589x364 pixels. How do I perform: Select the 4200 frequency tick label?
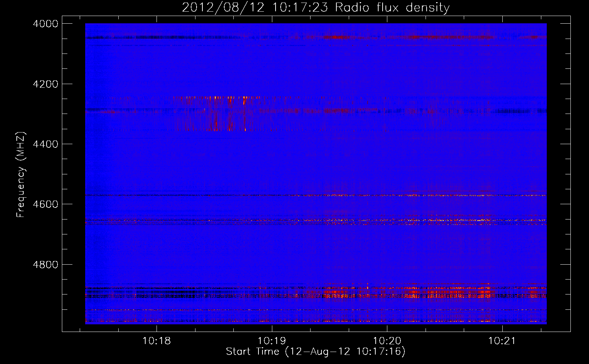tap(46, 84)
